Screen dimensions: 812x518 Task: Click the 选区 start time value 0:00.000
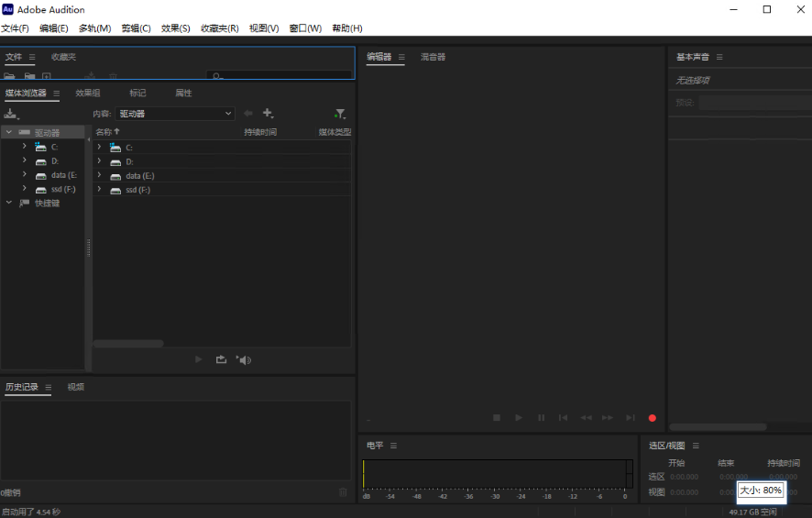tap(684, 477)
